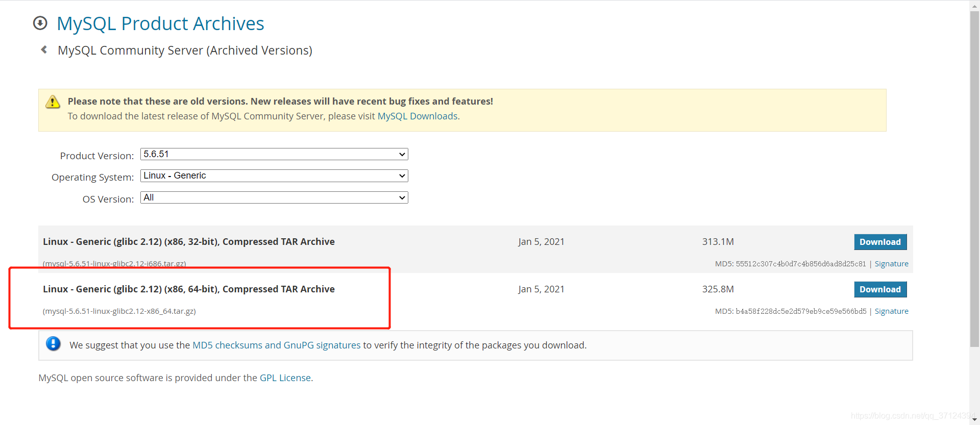Click the blue info exclamation icon
The height and width of the screenshot is (425, 980).
tap(53, 344)
